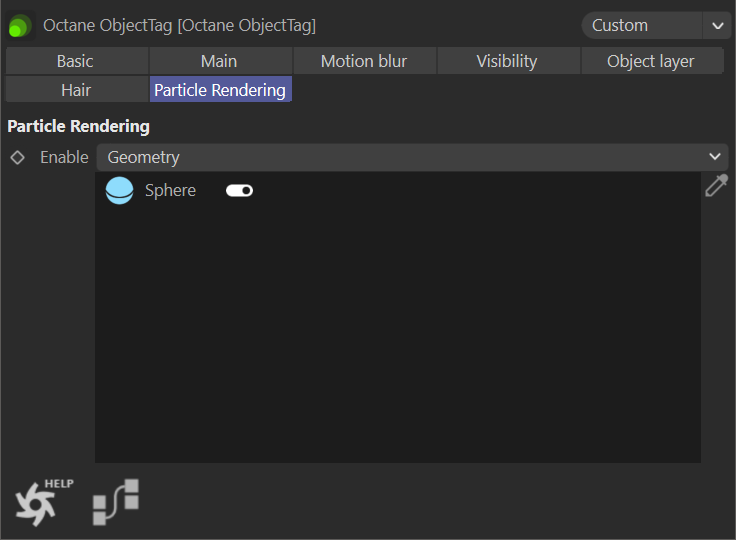Activate the object picker eyedropper tool
This screenshot has height=540, width=736.
716,186
